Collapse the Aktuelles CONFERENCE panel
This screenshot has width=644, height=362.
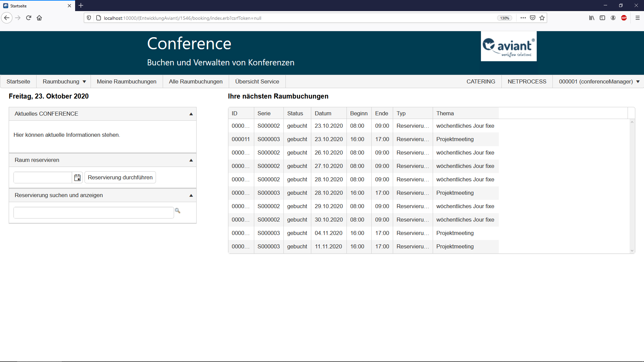coord(191,114)
